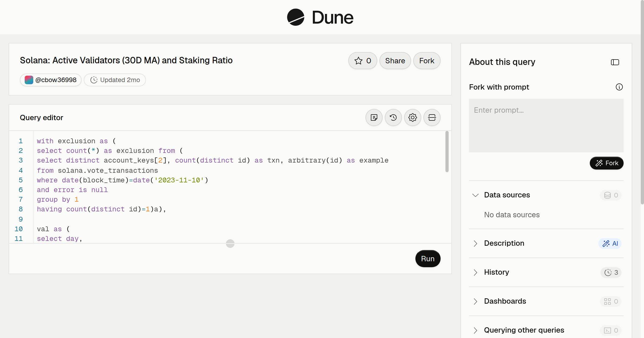Click the page vertical scrollbar
Viewport: 644px width, 338px height.
point(642,102)
